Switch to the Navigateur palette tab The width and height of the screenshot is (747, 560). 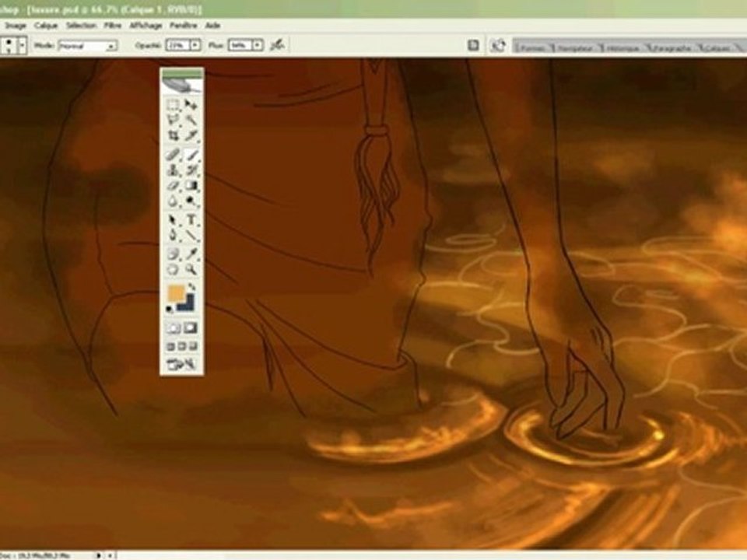[575, 47]
